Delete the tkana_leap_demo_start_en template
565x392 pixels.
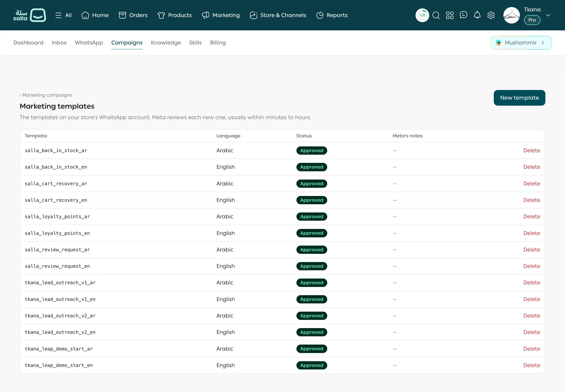(x=532, y=366)
